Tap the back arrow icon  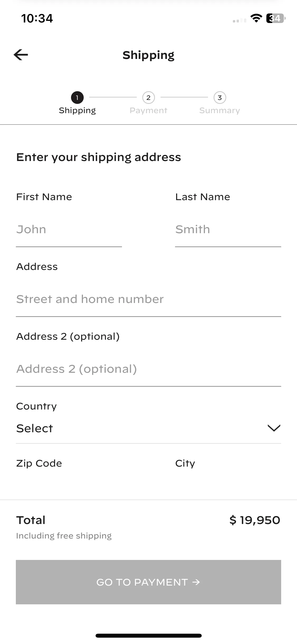21,55
